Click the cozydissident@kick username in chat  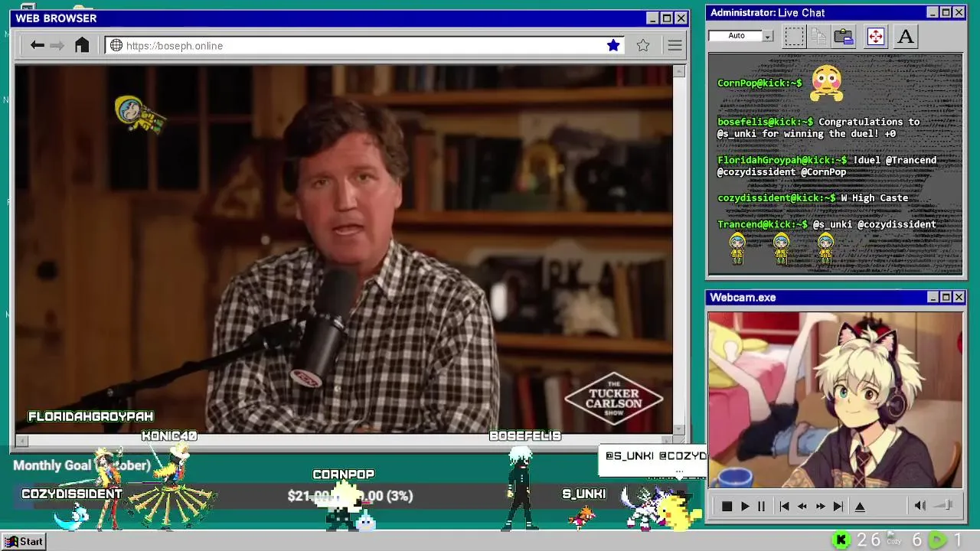(x=776, y=197)
